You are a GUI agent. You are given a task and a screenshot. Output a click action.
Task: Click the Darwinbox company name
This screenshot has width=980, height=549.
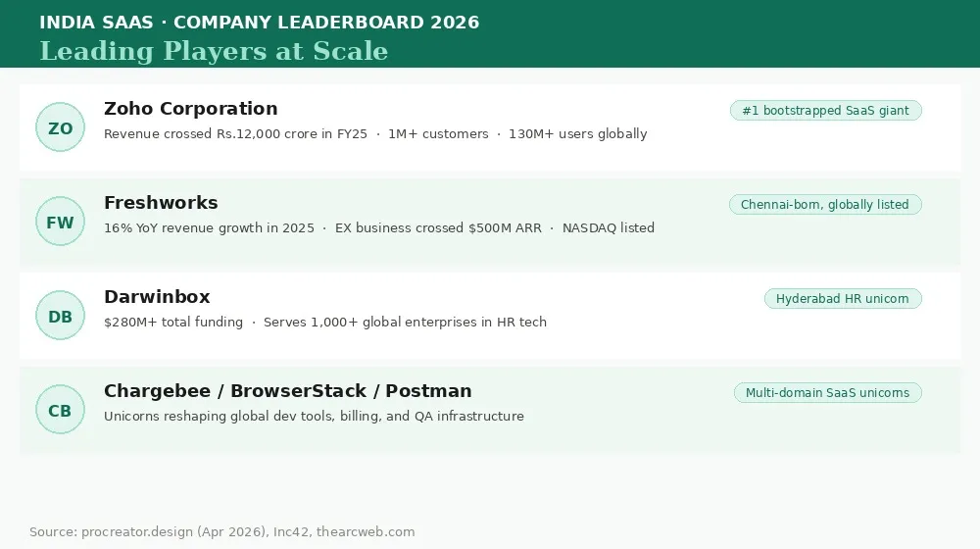(157, 297)
